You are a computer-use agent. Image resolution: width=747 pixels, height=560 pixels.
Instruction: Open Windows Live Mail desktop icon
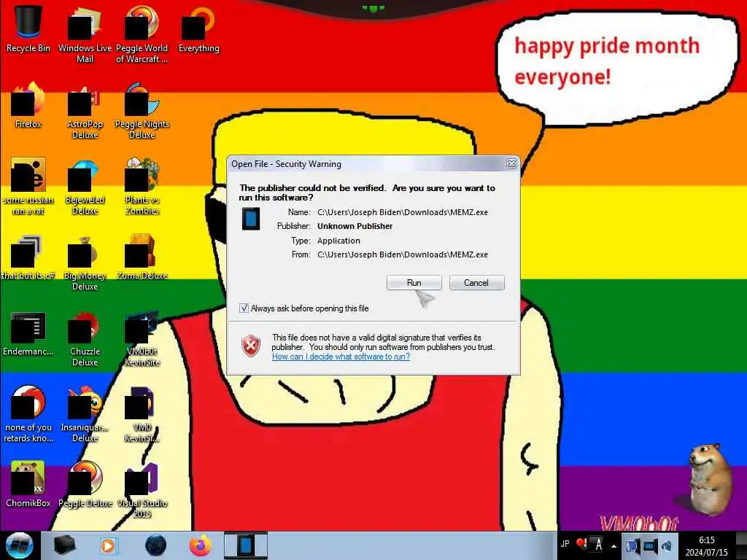tap(85, 34)
